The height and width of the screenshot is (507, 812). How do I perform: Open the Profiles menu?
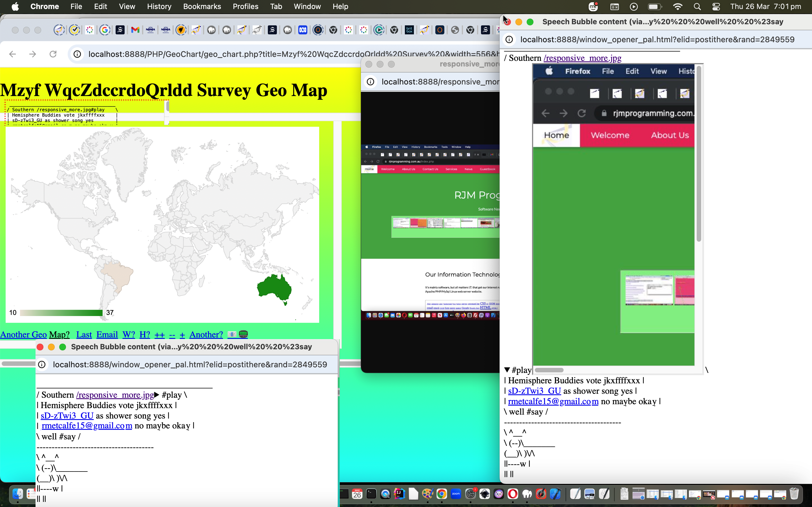tap(245, 6)
